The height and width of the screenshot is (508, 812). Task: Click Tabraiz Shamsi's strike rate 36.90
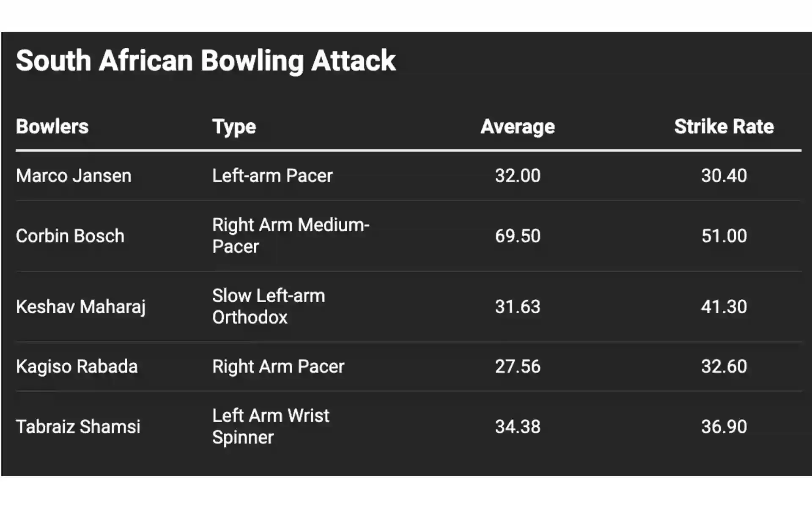click(724, 427)
